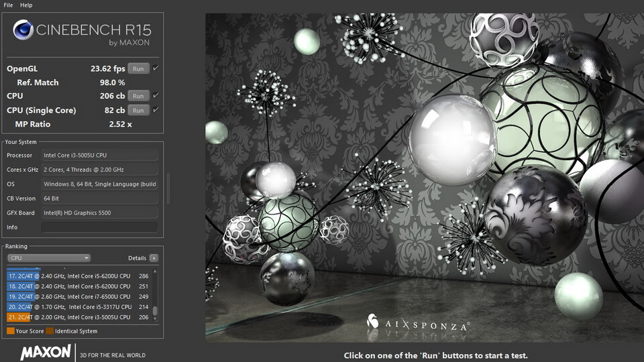Open the Help menu
Screen dimensions: 644x362
point(26,5)
